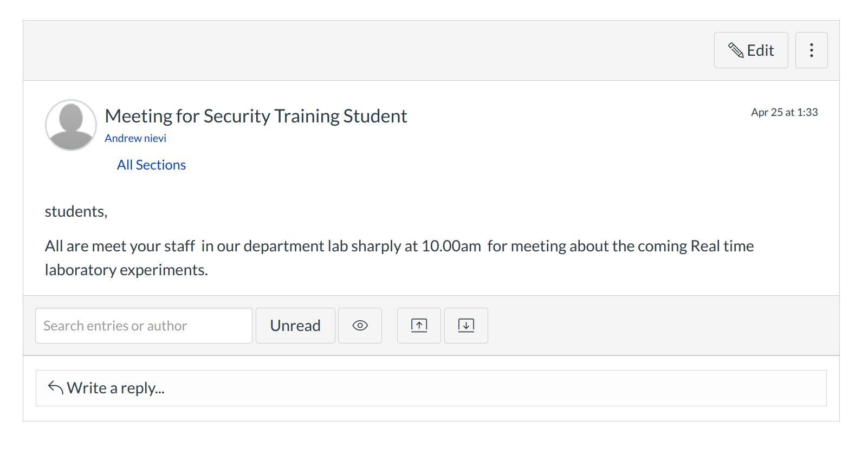Image resolution: width=868 pixels, height=454 pixels.
Task: Click the 'laboratory experiments.' line of text
Action: point(126,270)
